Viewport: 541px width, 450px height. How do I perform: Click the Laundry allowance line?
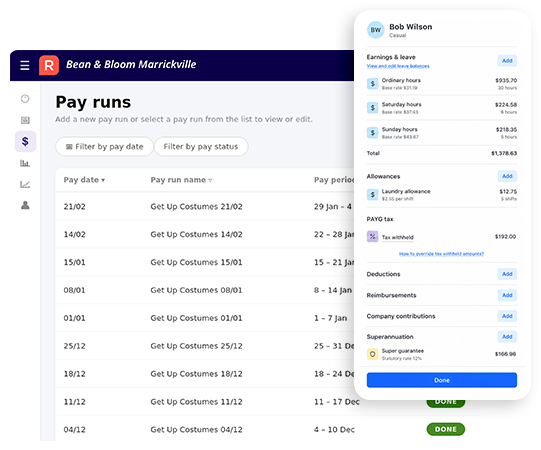click(x=442, y=195)
